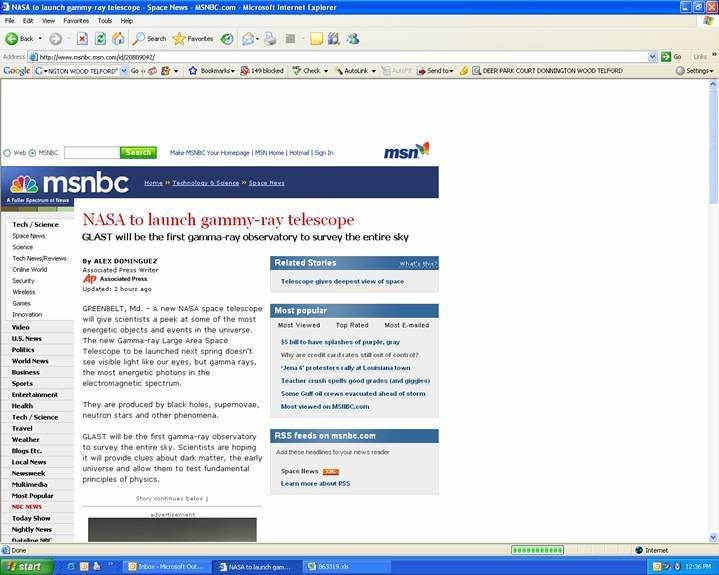Switch to the Top Rated tab
719x575 pixels.
[352, 325]
